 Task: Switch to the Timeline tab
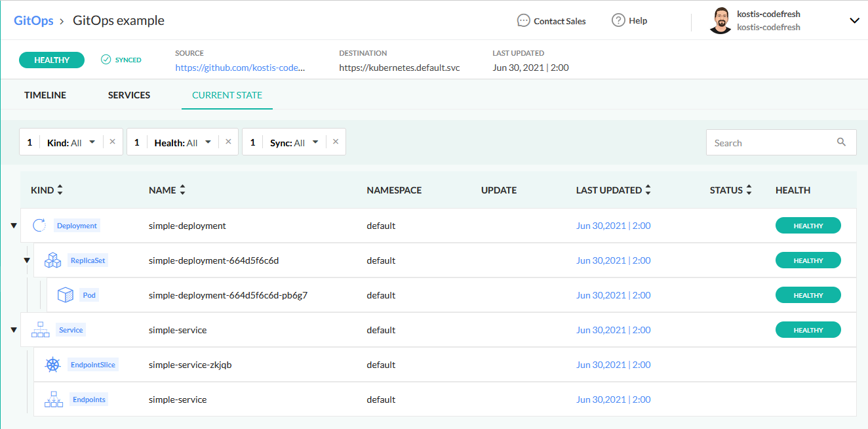coord(45,95)
